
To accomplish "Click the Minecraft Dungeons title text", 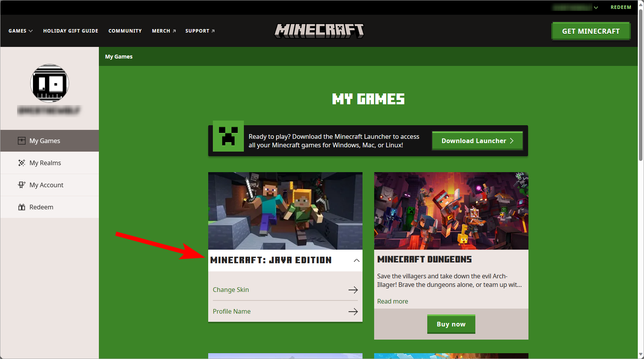I will tap(425, 259).
